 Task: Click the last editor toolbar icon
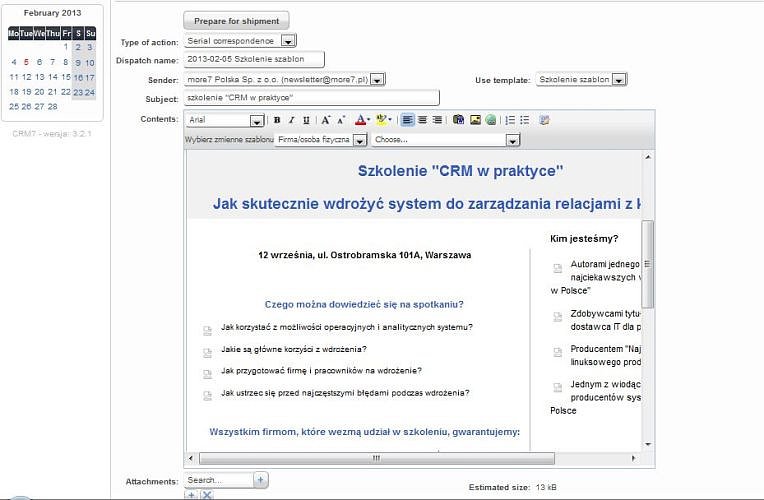tap(544, 120)
